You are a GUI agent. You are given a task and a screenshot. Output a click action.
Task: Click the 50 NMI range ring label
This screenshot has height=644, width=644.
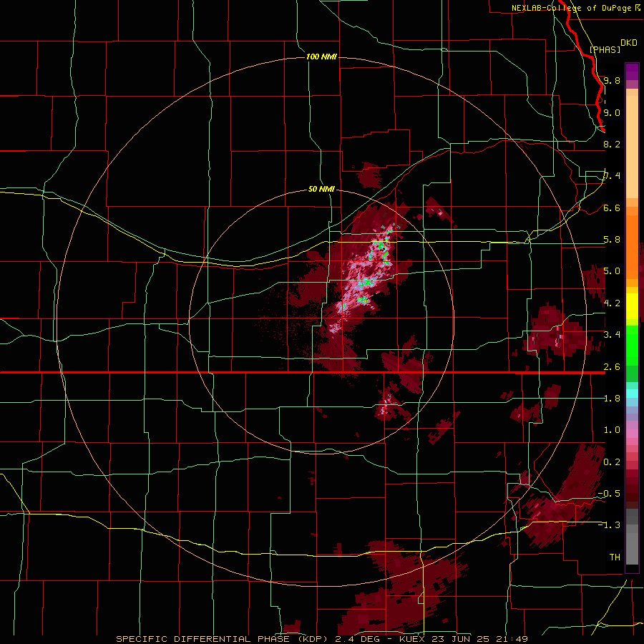tap(321, 189)
